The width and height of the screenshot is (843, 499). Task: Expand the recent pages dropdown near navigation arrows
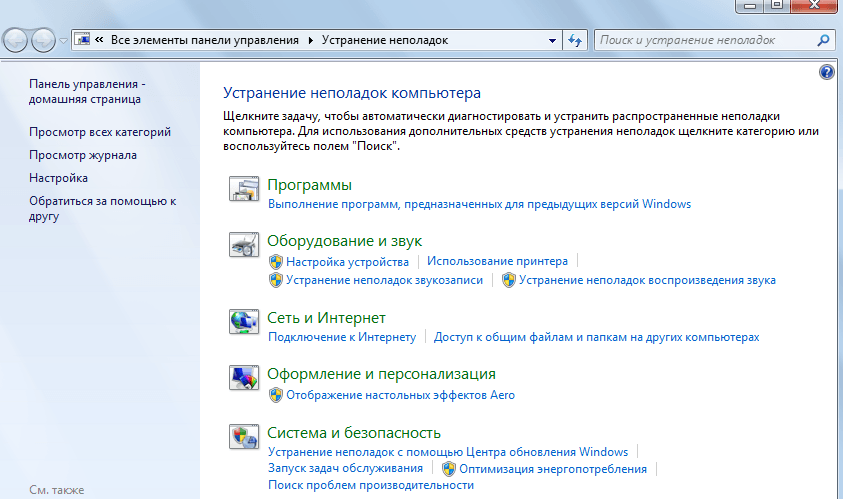[x=64, y=41]
